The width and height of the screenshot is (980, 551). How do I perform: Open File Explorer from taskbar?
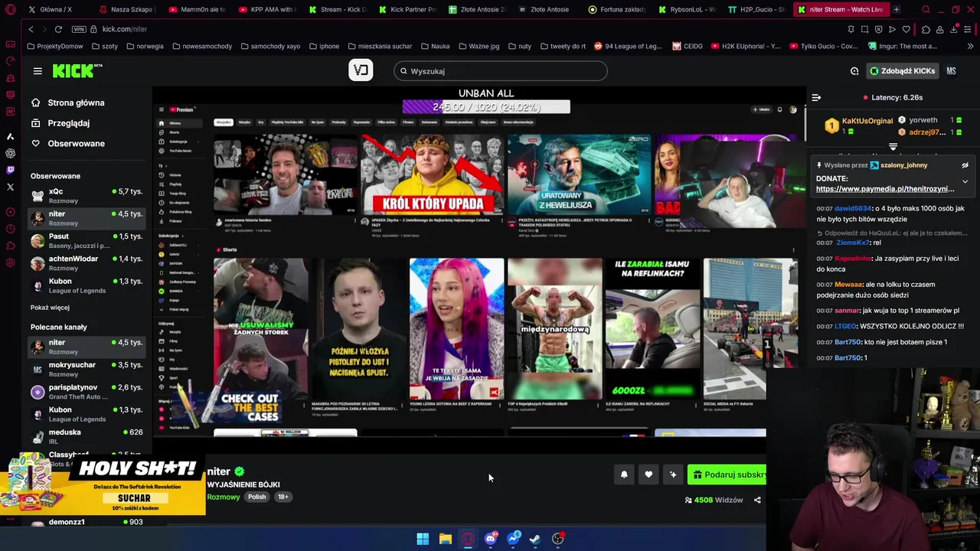click(x=445, y=539)
